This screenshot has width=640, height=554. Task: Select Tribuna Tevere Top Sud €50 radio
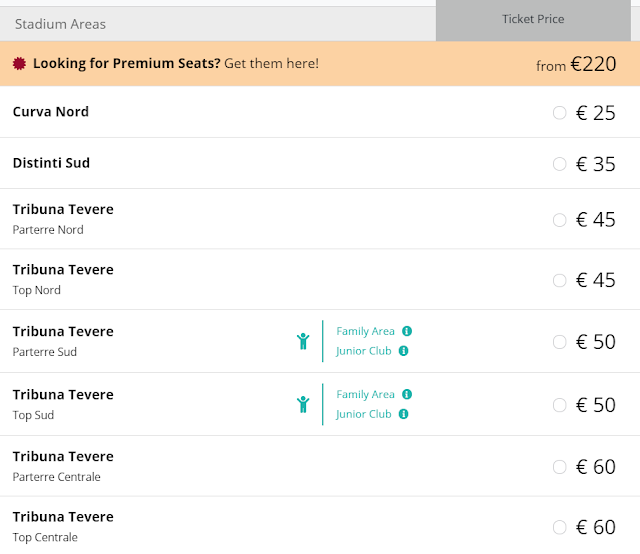pos(560,405)
